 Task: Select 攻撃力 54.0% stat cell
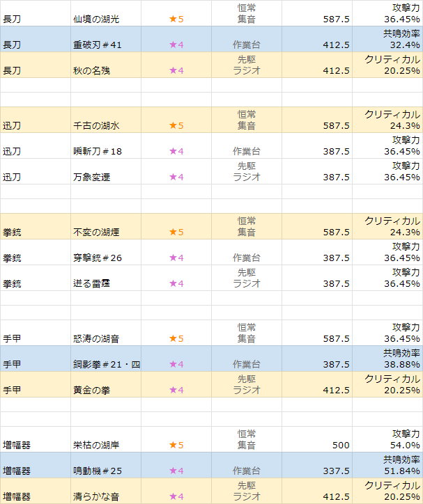click(x=387, y=439)
